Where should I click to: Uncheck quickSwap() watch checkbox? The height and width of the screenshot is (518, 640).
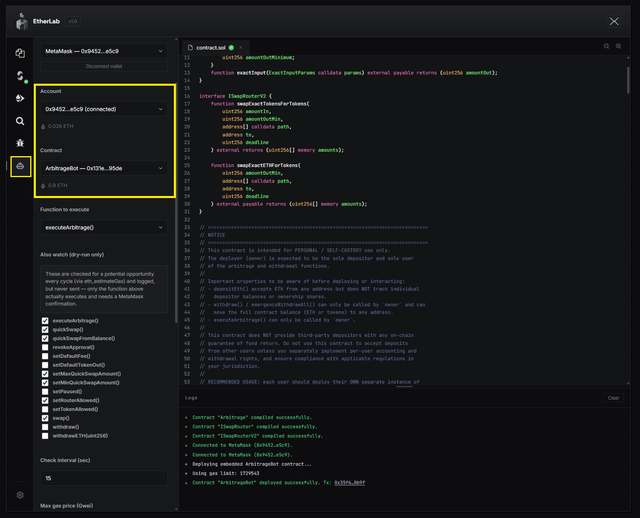click(45, 329)
